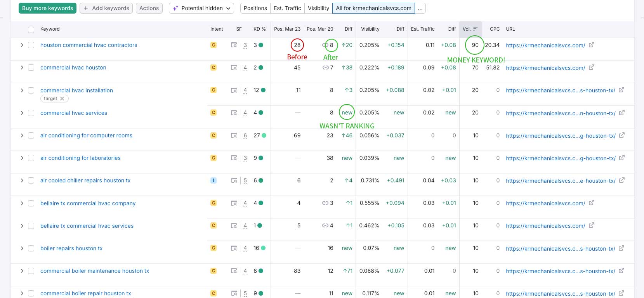This screenshot has height=298, width=644.
Task: Check the commercial hvac services row
Action: pyautogui.click(x=31, y=113)
